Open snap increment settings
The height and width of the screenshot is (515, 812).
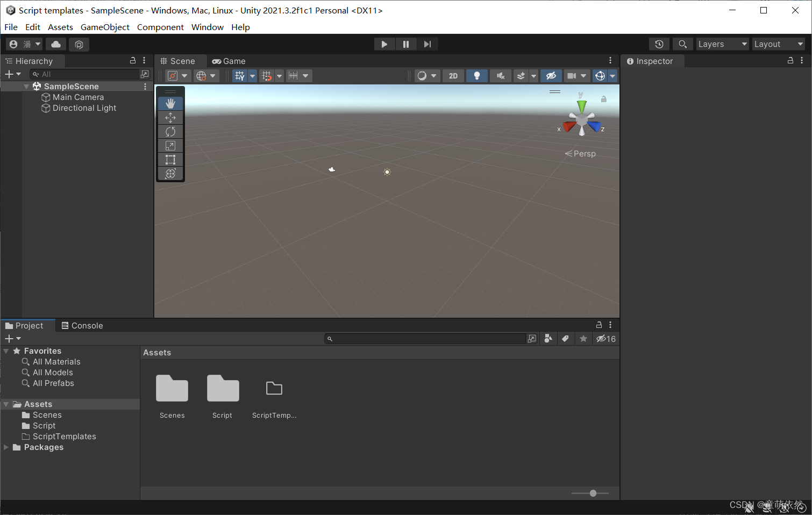pos(298,76)
